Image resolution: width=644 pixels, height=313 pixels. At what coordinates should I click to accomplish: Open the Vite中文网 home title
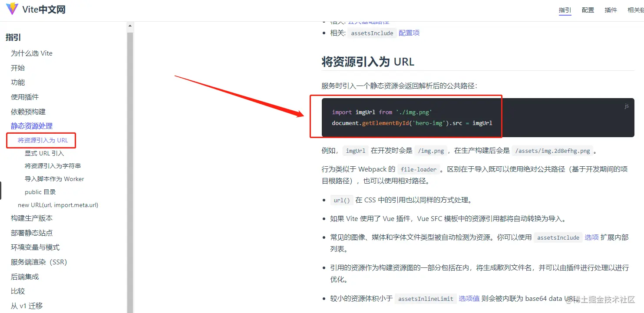pyautogui.click(x=44, y=9)
